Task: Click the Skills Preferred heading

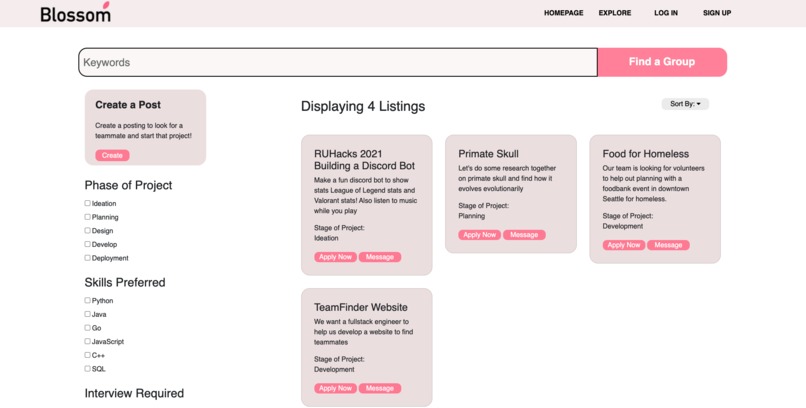Action: tap(125, 283)
